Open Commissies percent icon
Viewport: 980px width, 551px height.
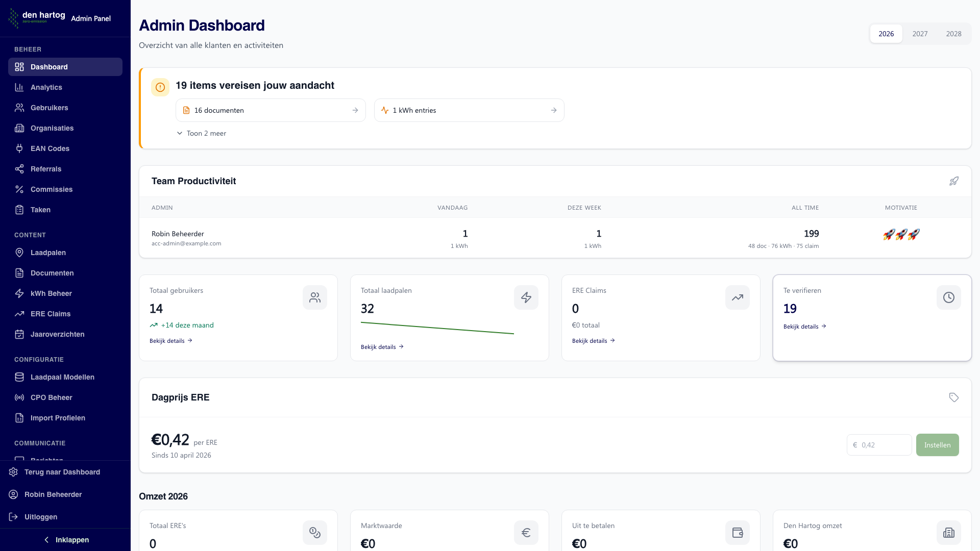click(19, 189)
